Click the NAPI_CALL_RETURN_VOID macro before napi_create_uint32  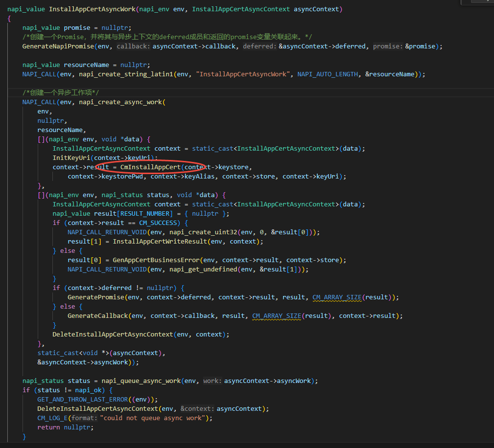coord(107,232)
